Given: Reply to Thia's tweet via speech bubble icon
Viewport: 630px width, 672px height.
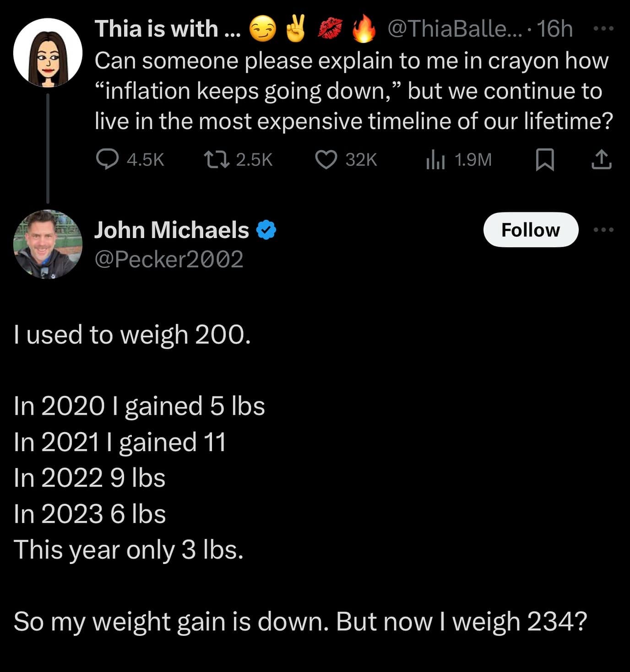Looking at the screenshot, I should click(107, 160).
